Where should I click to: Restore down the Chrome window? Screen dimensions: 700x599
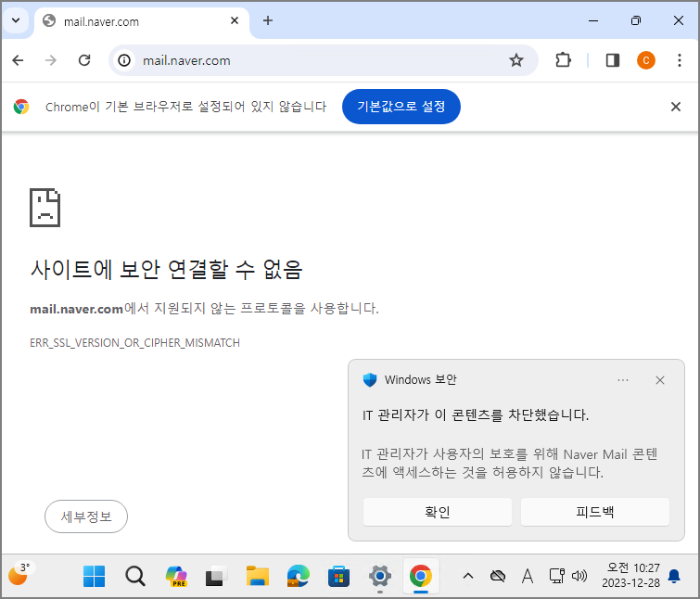[636, 20]
